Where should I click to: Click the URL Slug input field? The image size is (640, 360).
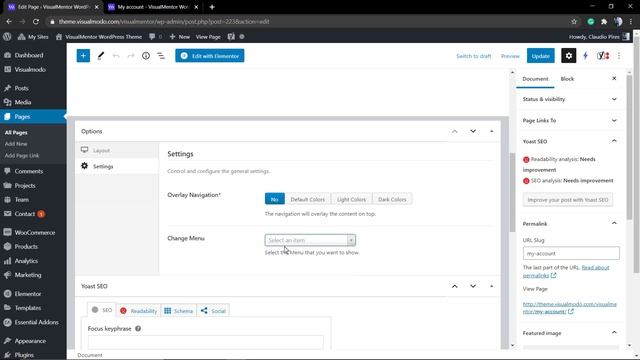tap(571, 253)
